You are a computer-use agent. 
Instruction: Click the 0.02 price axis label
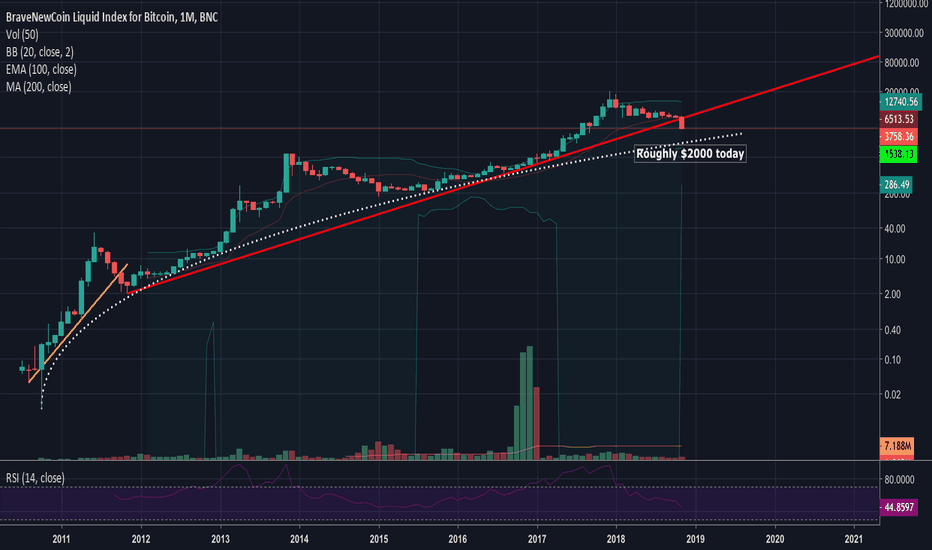tap(893, 394)
